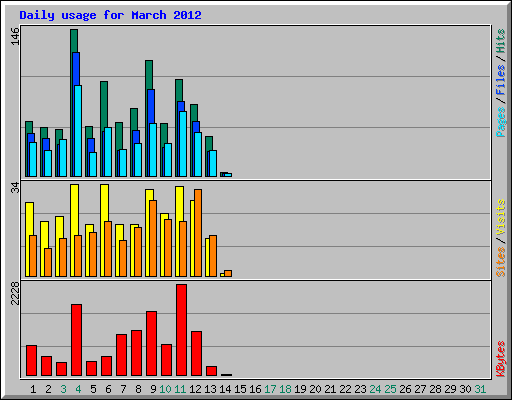
Task: Click day "8" on the x-axis
Action: point(138,389)
